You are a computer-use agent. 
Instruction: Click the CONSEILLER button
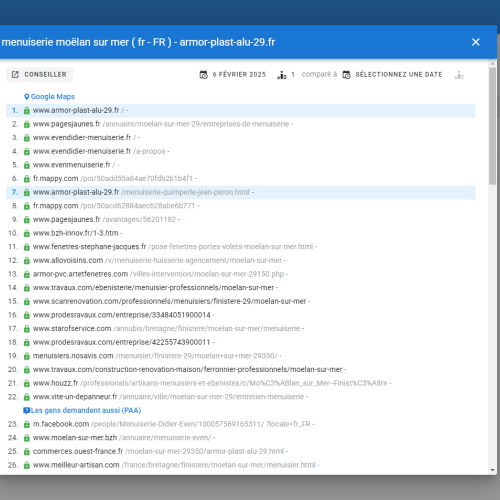point(40,74)
